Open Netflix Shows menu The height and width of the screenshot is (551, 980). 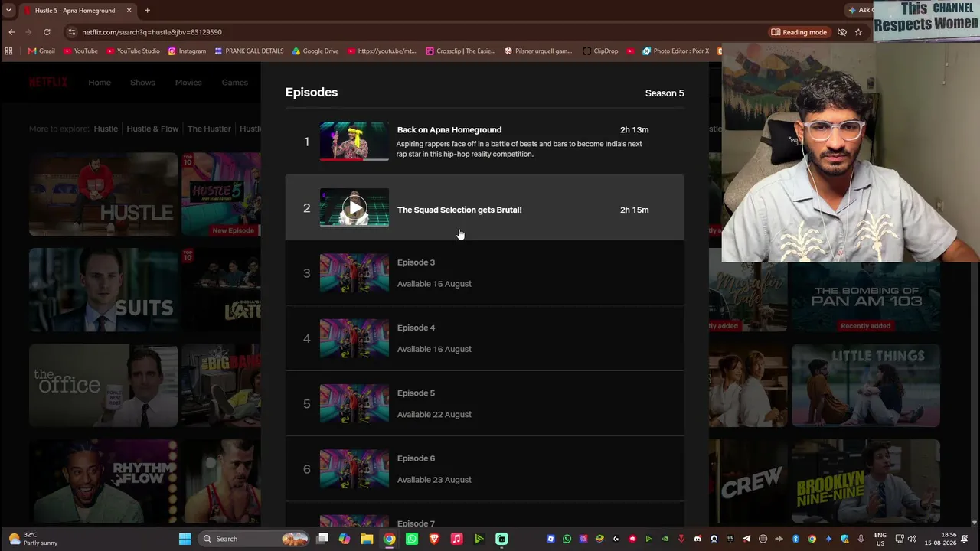tap(142, 83)
